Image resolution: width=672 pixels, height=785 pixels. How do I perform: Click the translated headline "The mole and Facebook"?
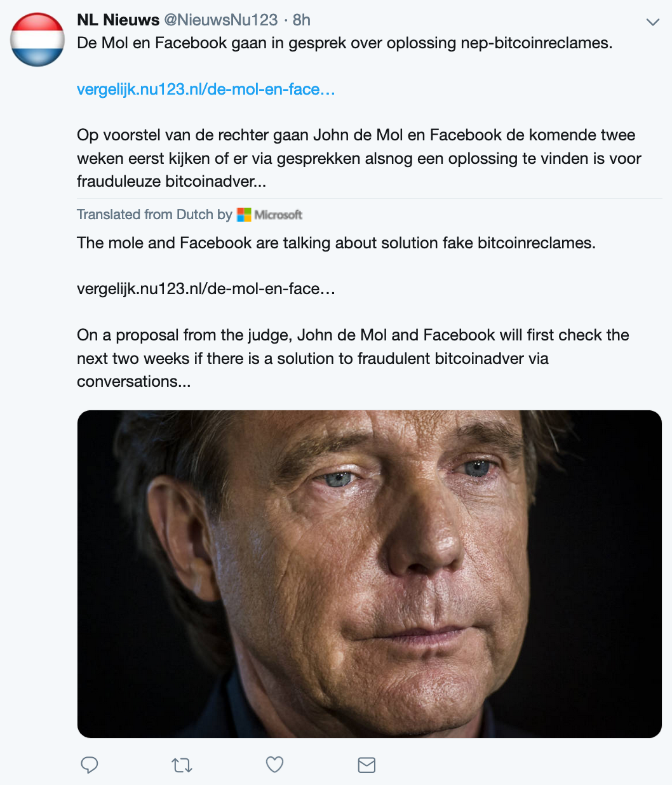coord(336,243)
